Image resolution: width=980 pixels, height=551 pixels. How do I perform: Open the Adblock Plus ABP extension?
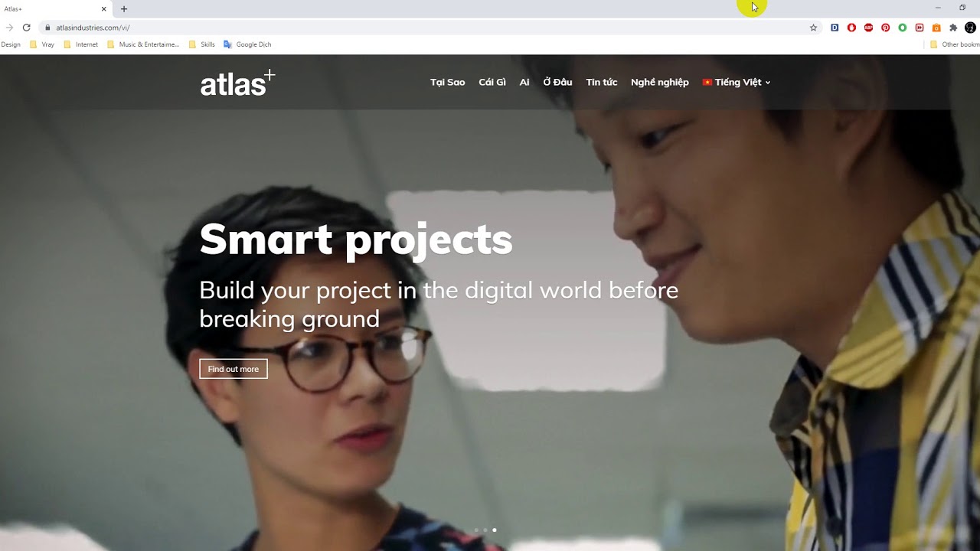[x=868, y=28]
